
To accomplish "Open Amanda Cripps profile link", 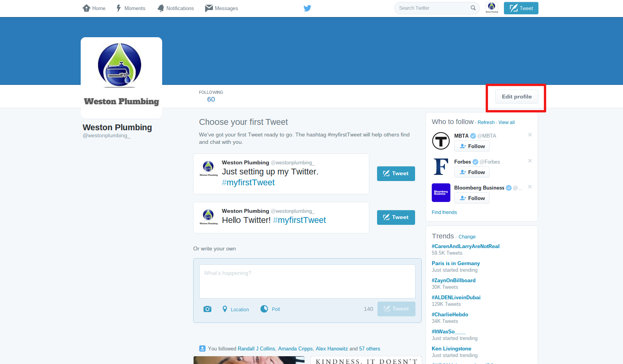I will 295,349.
